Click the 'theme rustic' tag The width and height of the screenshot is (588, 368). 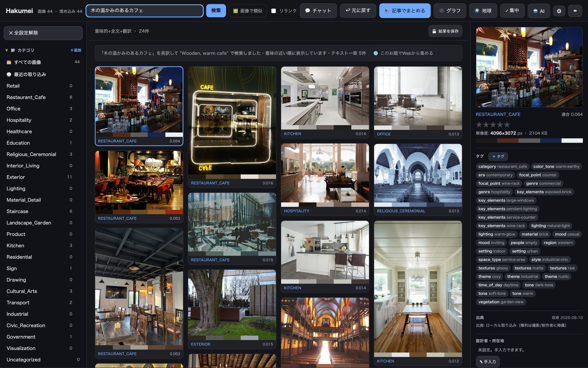pyautogui.click(x=557, y=276)
